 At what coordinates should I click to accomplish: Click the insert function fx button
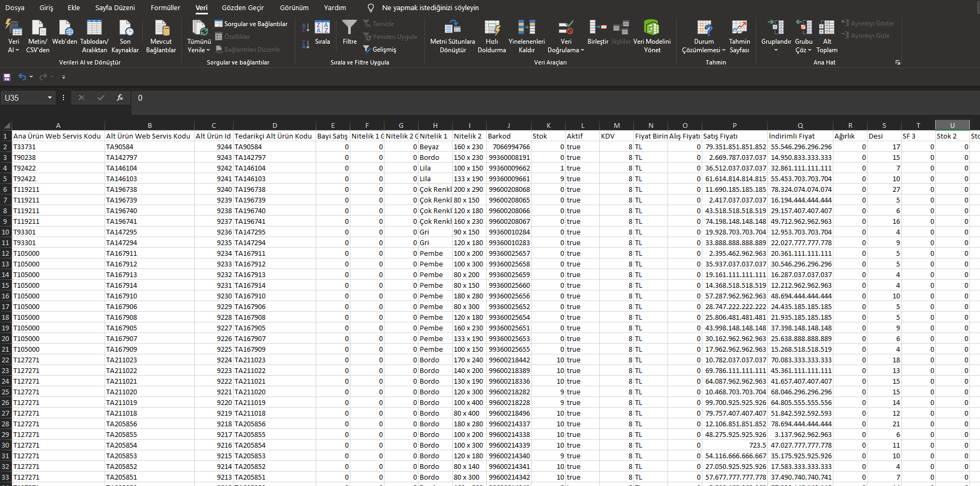point(120,98)
